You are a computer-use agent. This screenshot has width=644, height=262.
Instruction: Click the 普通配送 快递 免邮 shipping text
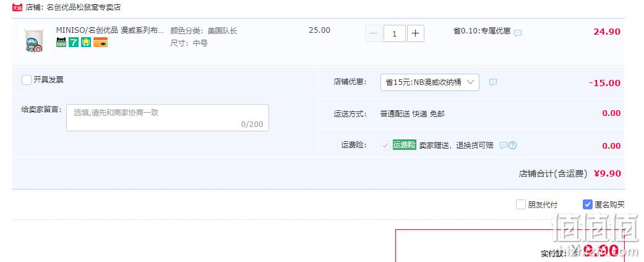click(413, 114)
